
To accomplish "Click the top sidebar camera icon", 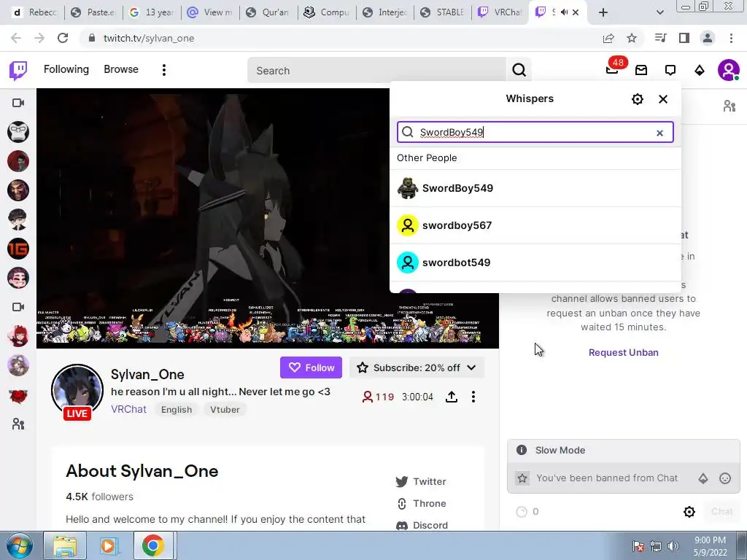I will tap(18, 103).
